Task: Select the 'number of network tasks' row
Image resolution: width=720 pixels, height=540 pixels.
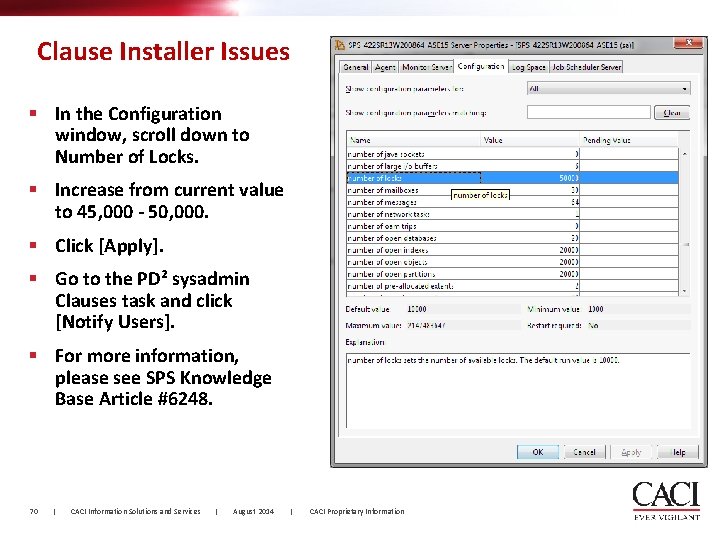Action: point(512,214)
